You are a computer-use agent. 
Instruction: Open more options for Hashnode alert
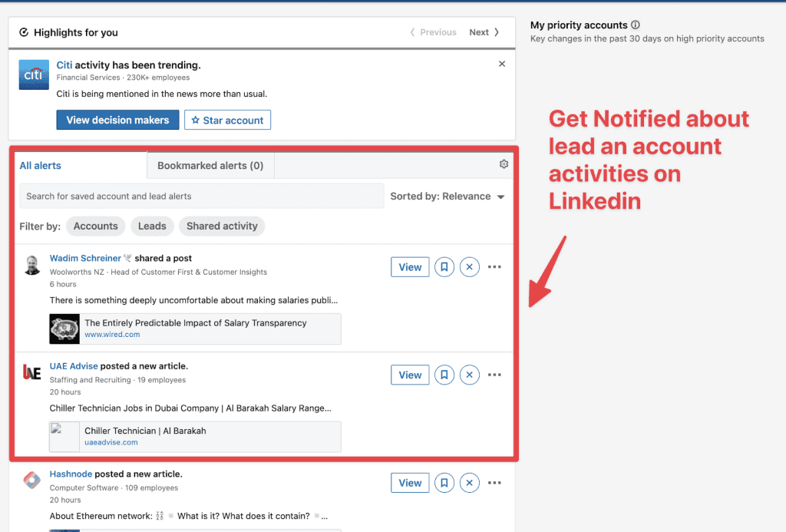[x=494, y=482]
